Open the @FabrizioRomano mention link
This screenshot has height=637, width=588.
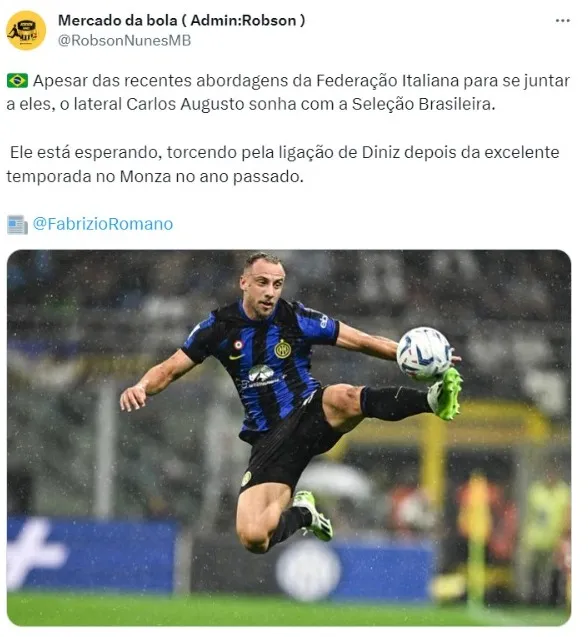(x=103, y=224)
